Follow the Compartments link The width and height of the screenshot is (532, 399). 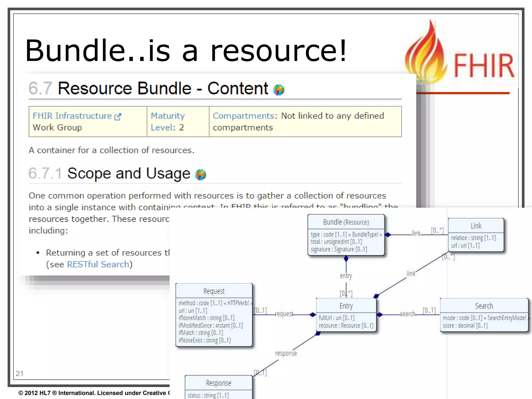coord(243,116)
